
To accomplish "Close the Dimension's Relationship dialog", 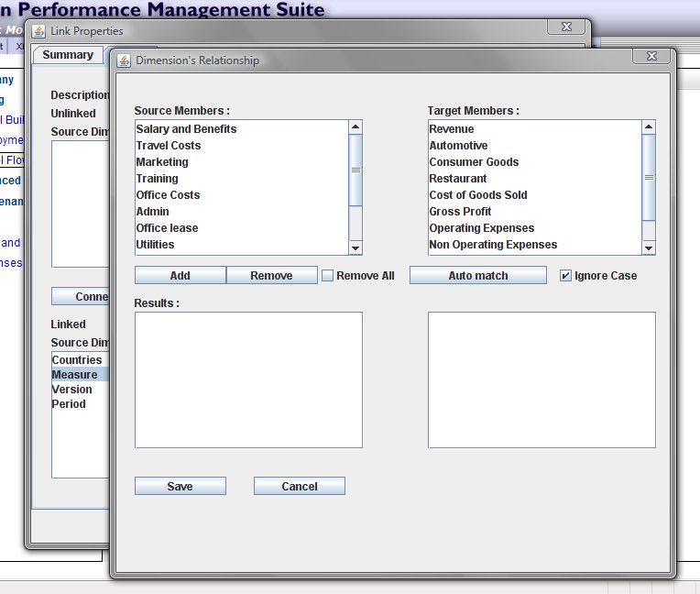I will (651, 57).
